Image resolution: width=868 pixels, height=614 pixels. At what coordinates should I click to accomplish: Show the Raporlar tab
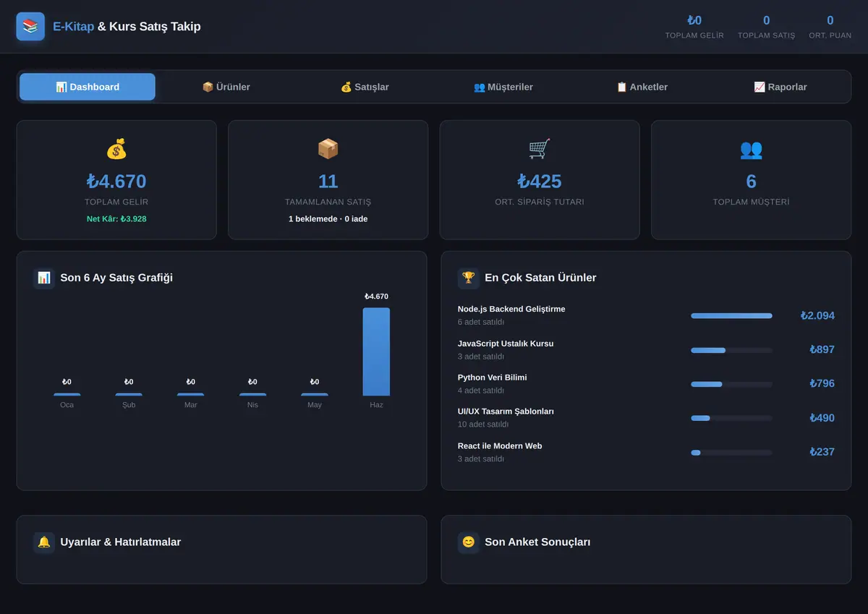(780, 87)
